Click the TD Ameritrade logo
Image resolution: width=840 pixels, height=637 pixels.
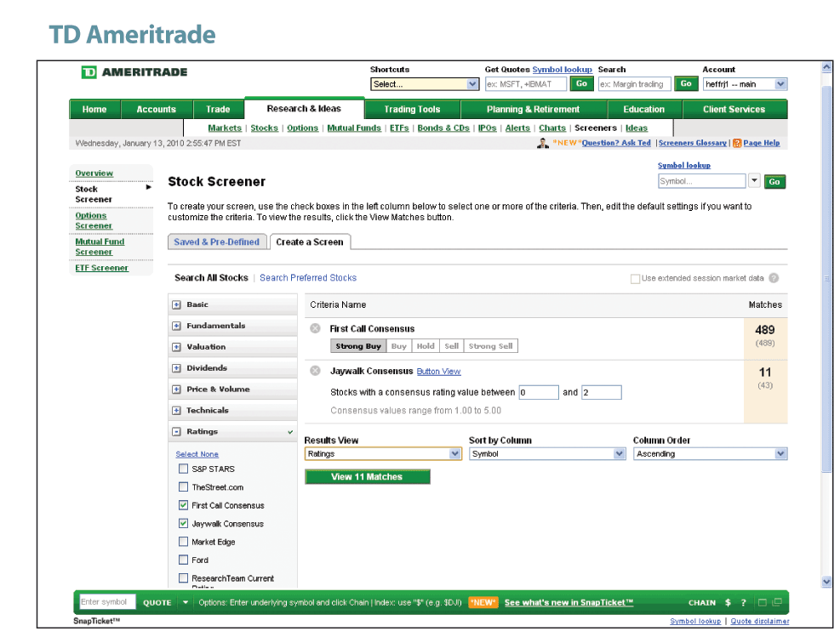tap(134, 72)
